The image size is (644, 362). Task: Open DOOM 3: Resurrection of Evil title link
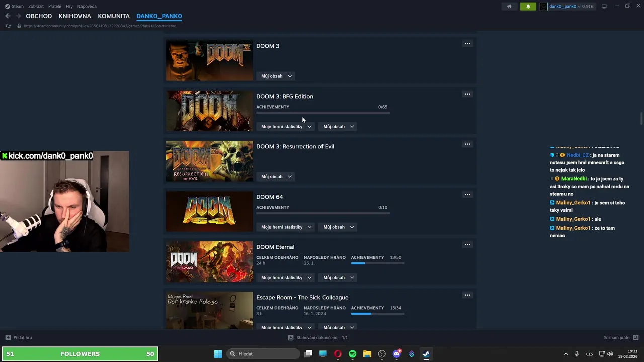(295, 146)
